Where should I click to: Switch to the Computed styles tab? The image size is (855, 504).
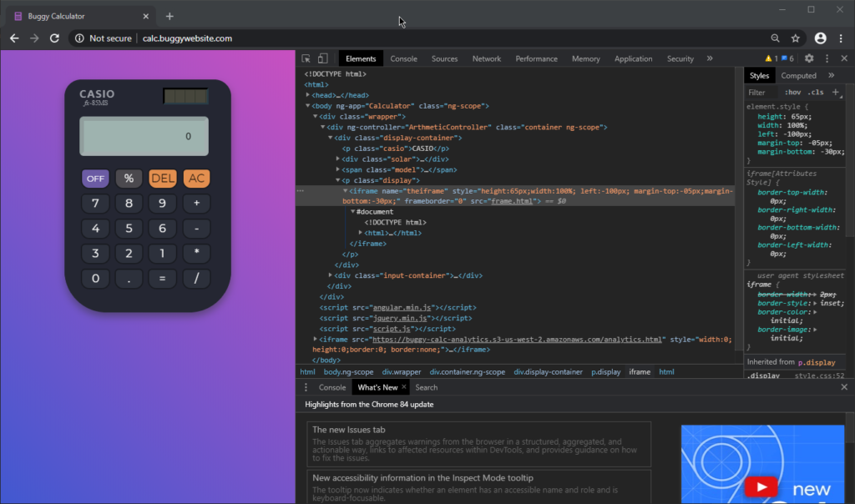(x=798, y=75)
